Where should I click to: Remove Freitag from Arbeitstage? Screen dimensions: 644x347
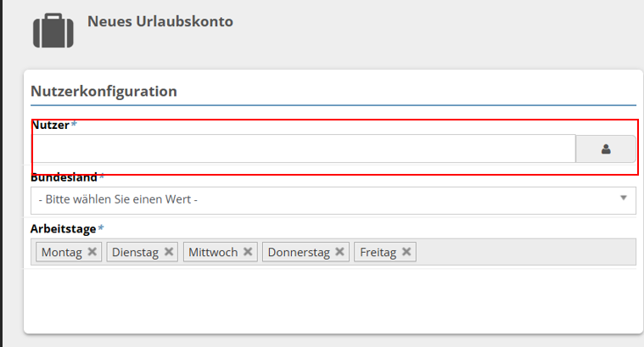click(x=406, y=252)
